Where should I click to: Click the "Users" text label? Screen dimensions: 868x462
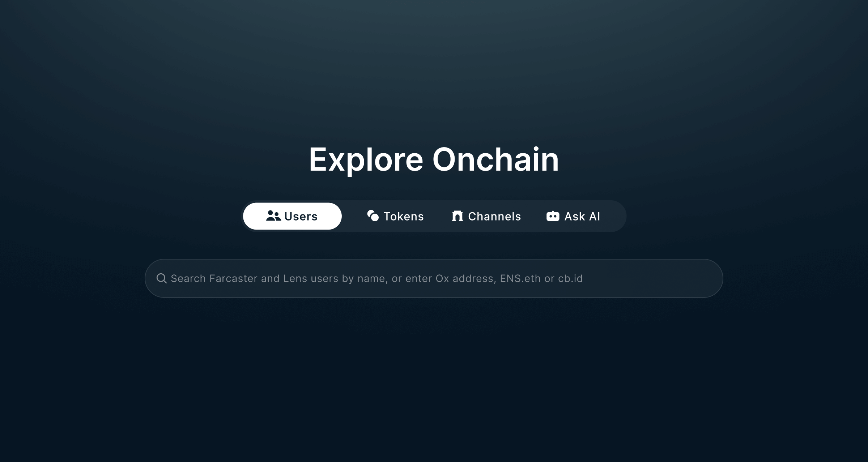pos(301,216)
